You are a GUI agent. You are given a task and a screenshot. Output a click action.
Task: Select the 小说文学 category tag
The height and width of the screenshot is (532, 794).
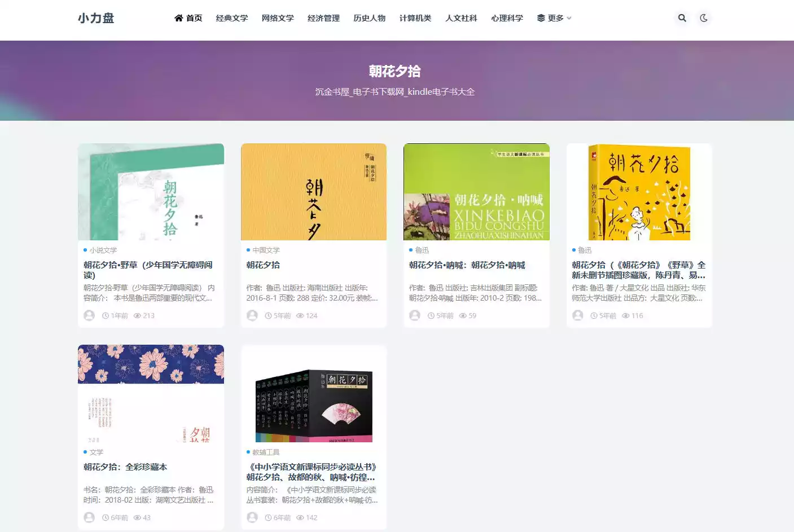tap(103, 250)
